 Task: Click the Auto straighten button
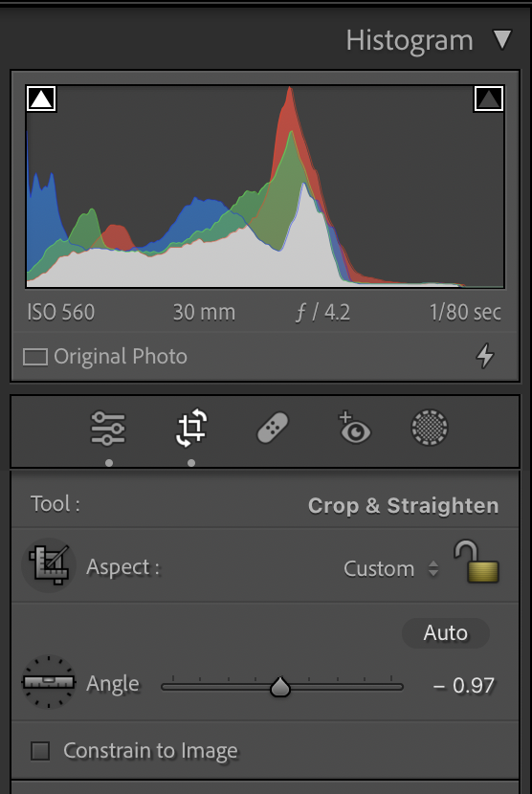pyautogui.click(x=445, y=633)
